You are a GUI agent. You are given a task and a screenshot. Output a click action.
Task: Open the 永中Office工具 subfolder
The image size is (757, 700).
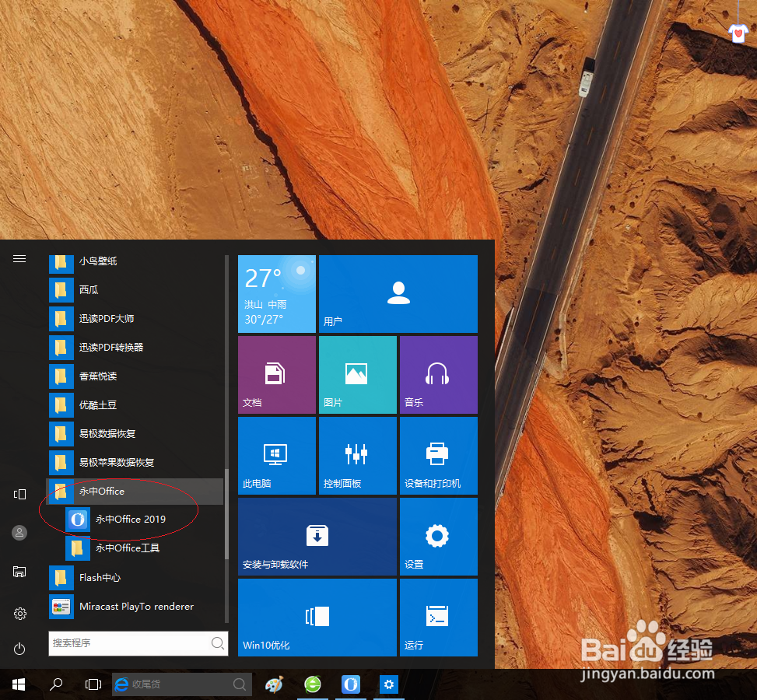(135, 548)
